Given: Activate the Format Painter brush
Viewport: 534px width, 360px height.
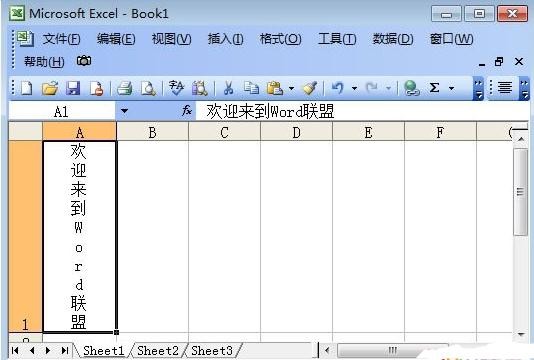Looking at the screenshot, I should [310, 88].
